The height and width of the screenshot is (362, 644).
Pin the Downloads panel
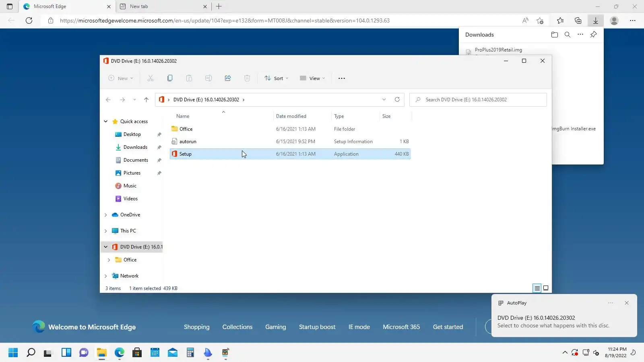coord(593,35)
